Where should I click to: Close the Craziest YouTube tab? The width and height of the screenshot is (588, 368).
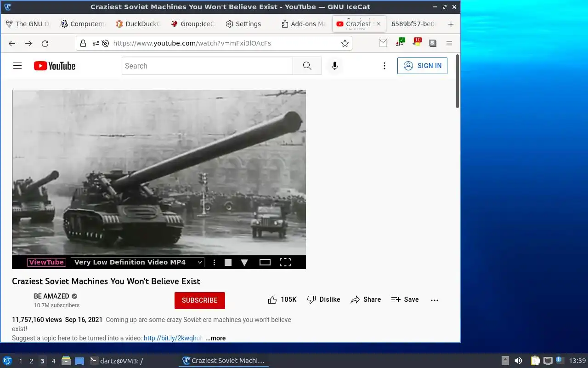point(379,24)
